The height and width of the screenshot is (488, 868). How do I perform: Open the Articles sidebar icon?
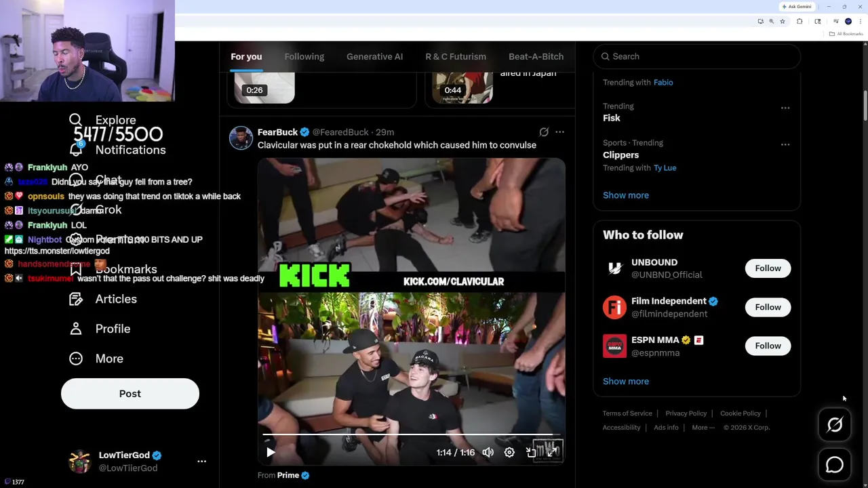point(75,299)
